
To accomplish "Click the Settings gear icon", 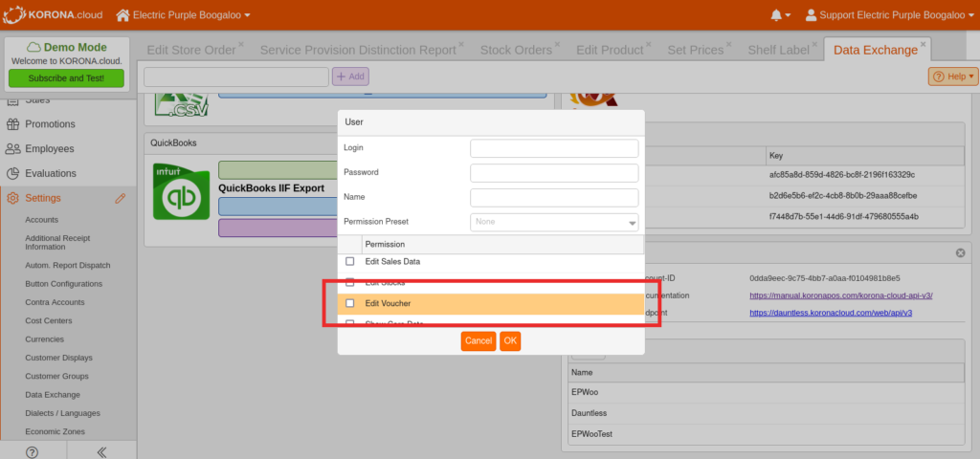I will coord(12,199).
